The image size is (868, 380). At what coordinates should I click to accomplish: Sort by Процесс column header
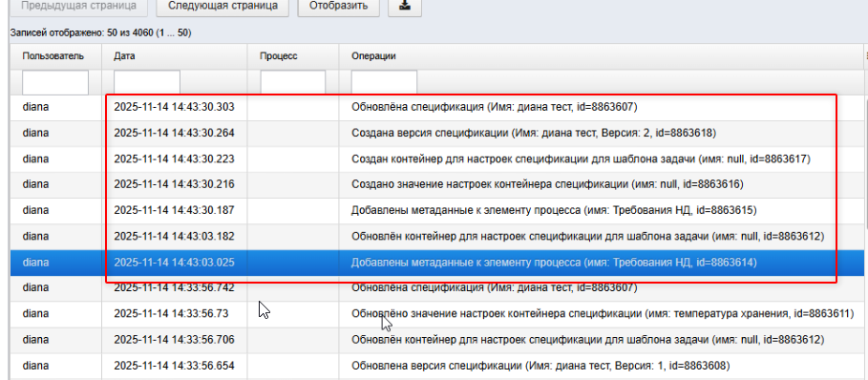pos(279,56)
